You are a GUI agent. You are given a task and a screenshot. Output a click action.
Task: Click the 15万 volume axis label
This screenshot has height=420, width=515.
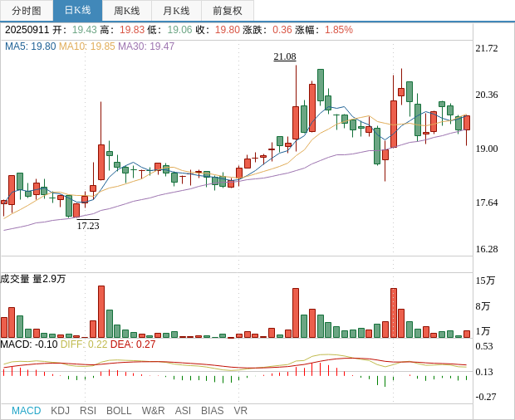tap(485, 281)
